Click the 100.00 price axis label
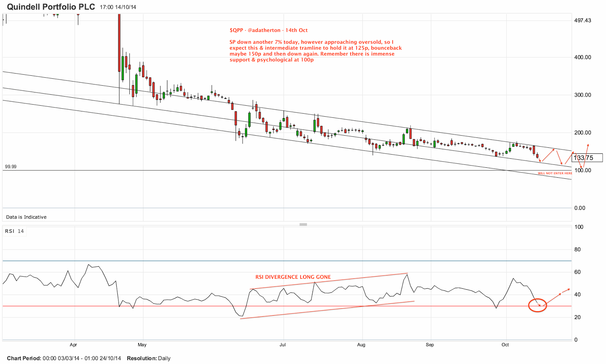The height and width of the screenshot is (364, 606). click(583, 170)
